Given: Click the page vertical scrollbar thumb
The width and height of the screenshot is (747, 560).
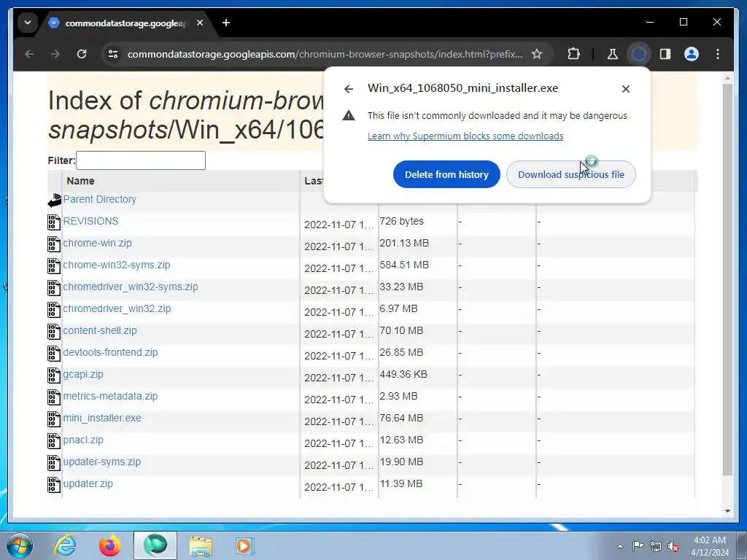Looking at the screenshot, I should pyautogui.click(x=727, y=279).
